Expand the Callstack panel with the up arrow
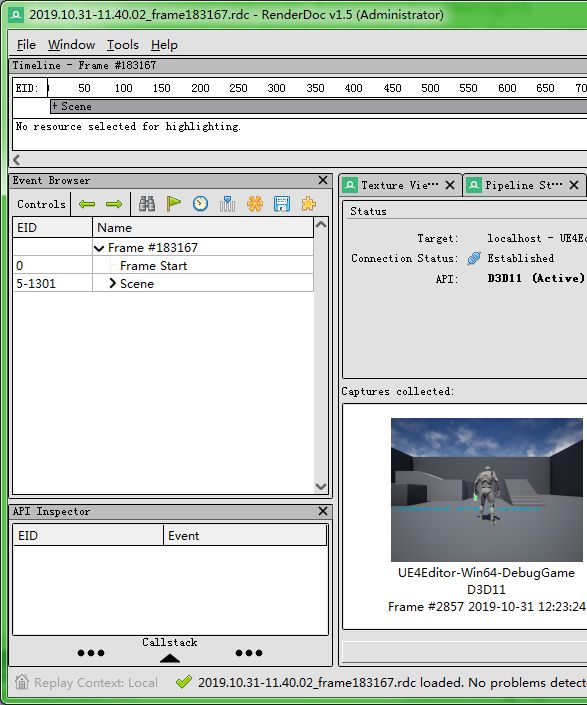The height and width of the screenshot is (705, 587). pos(170,659)
